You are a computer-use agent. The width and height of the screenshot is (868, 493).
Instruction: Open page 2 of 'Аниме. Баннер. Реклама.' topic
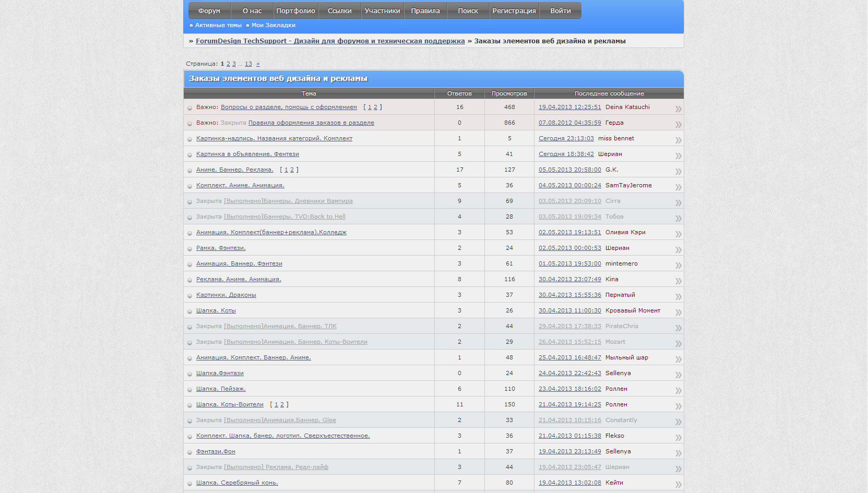[x=292, y=170]
